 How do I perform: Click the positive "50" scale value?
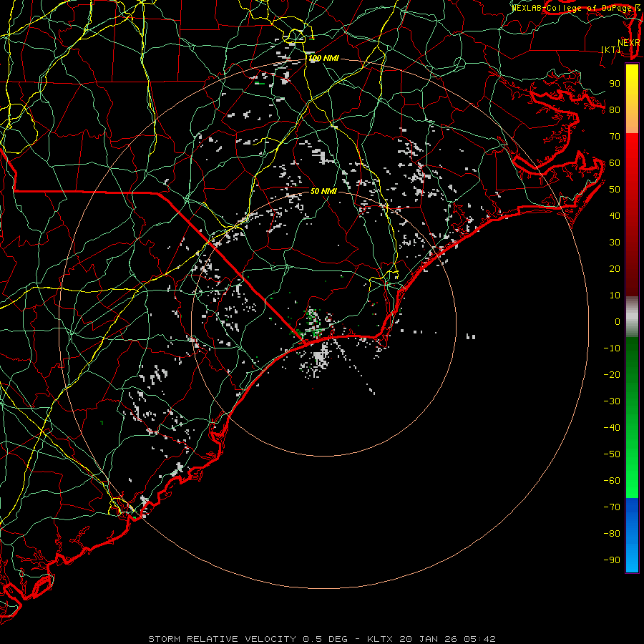615,190
